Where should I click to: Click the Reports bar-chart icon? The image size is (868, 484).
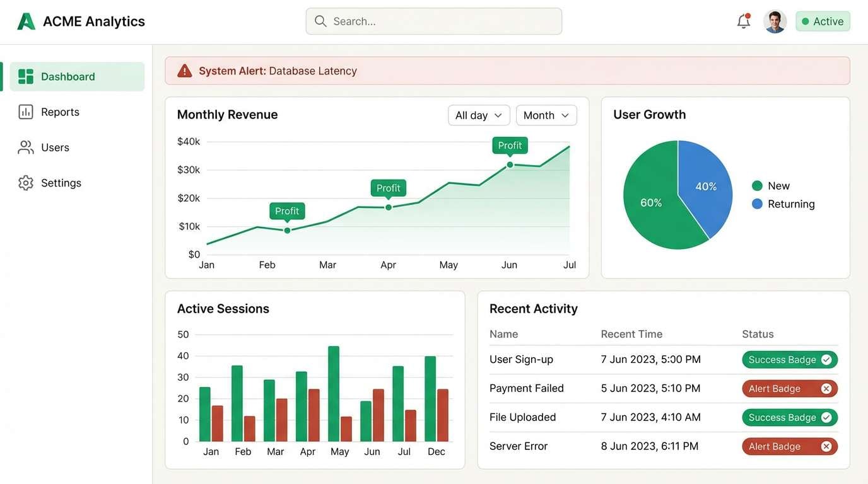point(25,112)
